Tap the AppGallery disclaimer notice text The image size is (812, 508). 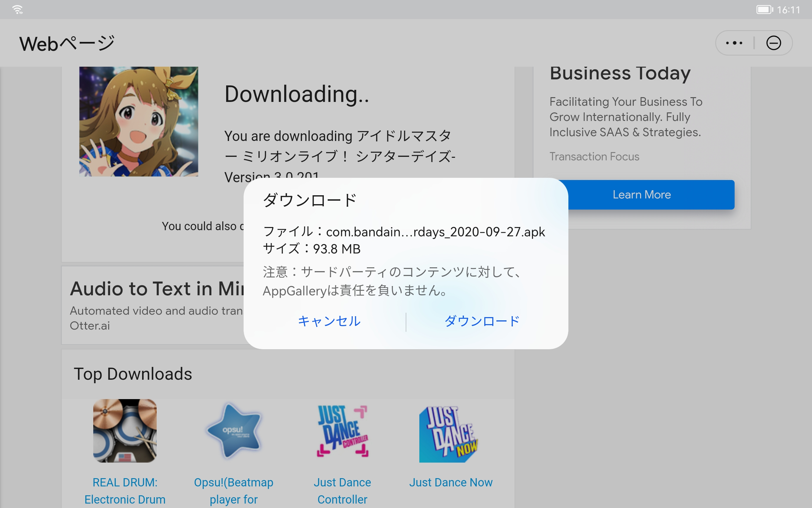(392, 281)
